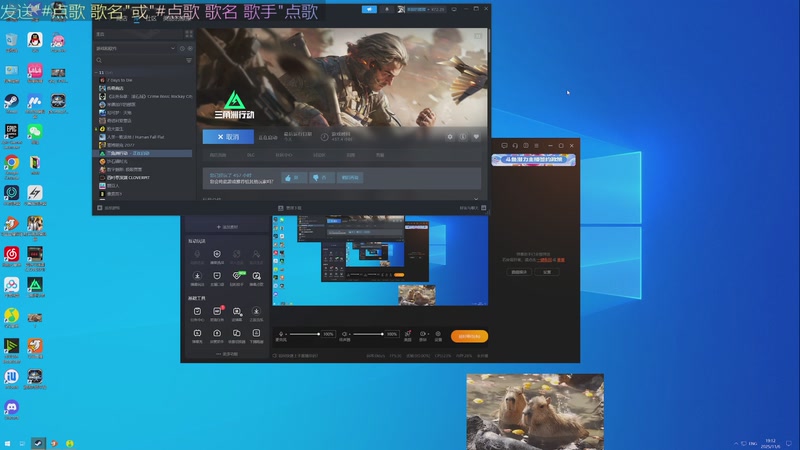Click the left outlined button in the chat panel
Viewport: 800px width, 450px height.
coord(519,272)
